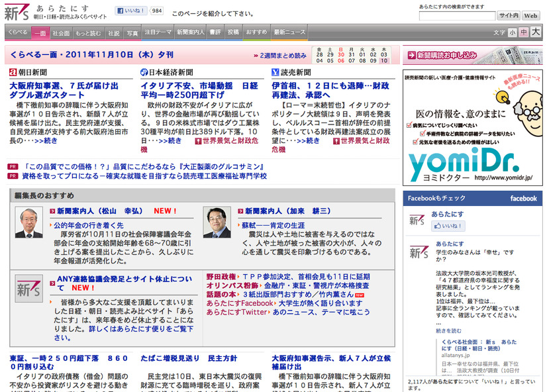Open 大学生が熱く語り合います link
The height and width of the screenshot is (392, 547).
[x=321, y=303]
